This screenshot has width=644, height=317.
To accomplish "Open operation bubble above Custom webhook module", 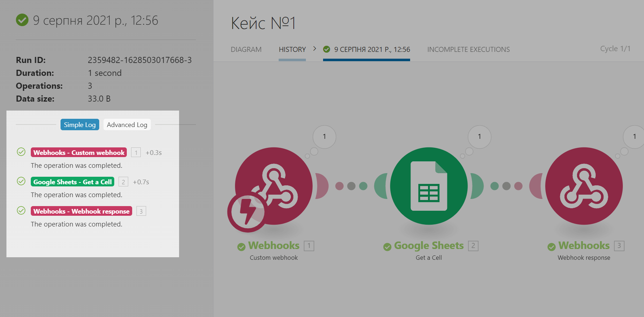I will click(x=324, y=137).
